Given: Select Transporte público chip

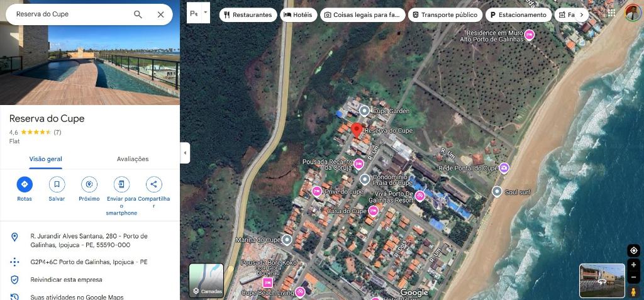Looking at the screenshot, I should [445, 15].
